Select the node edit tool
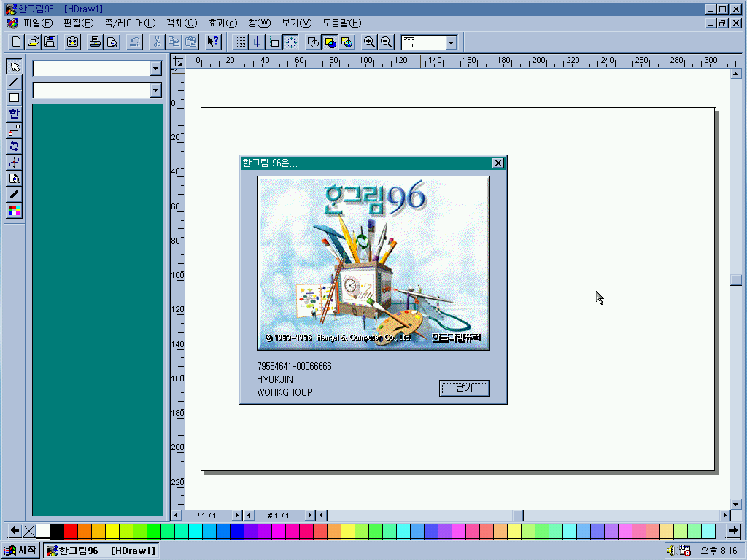747x560 pixels. pyautogui.click(x=15, y=163)
